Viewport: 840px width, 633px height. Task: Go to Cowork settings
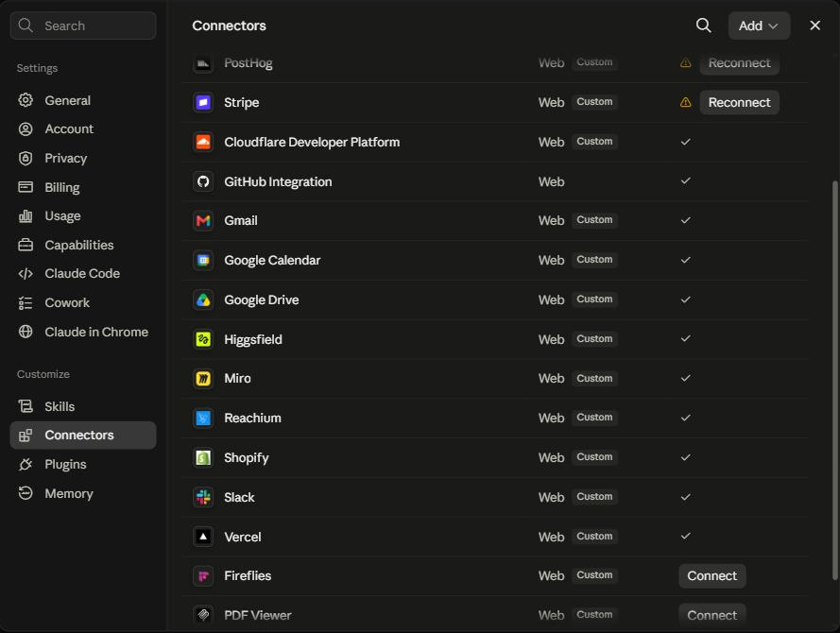tap(83, 302)
